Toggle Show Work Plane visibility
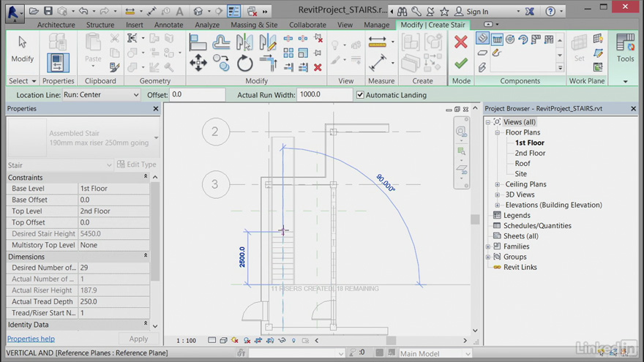Screen dimensions: 644x362 (598, 39)
